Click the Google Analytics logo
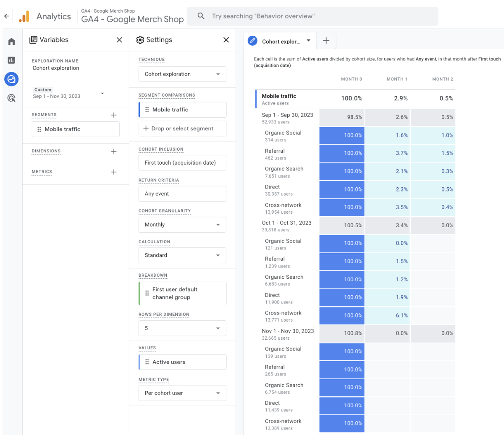This screenshot has width=504, height=435. (x=24, y=16)
